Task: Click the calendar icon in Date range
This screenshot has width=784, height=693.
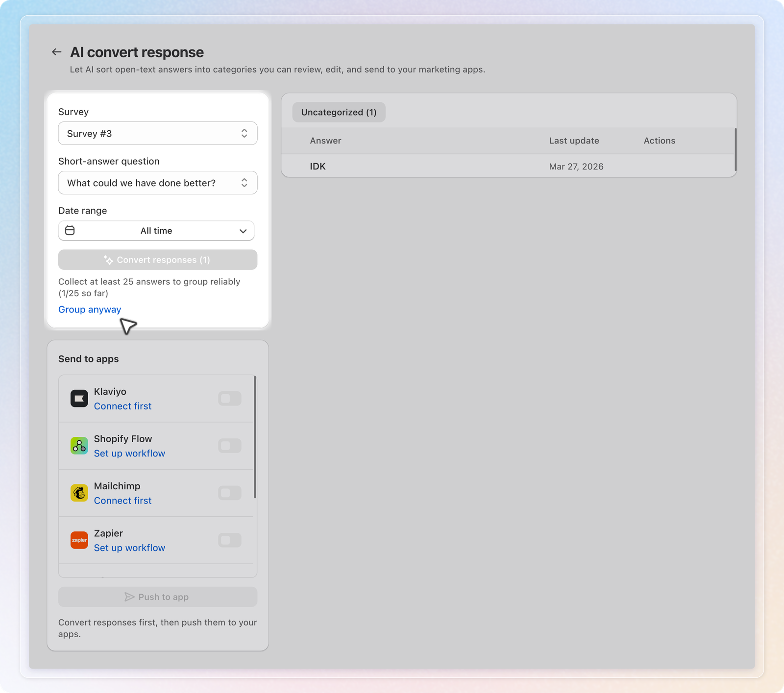Action: coord(70,231)
